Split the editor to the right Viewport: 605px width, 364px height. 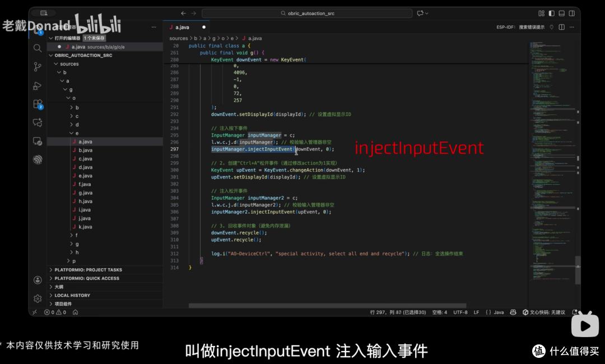(561, 27)
